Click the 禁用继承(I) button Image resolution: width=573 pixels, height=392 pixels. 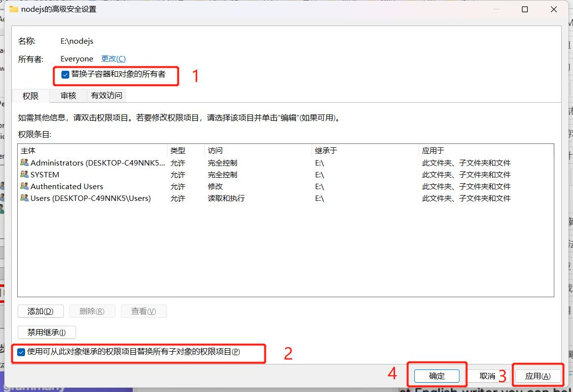point(47,332)
